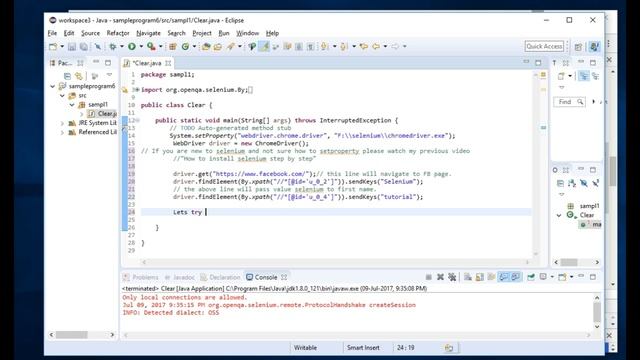
Task: Open the Project menu
Action: (202, 33)
